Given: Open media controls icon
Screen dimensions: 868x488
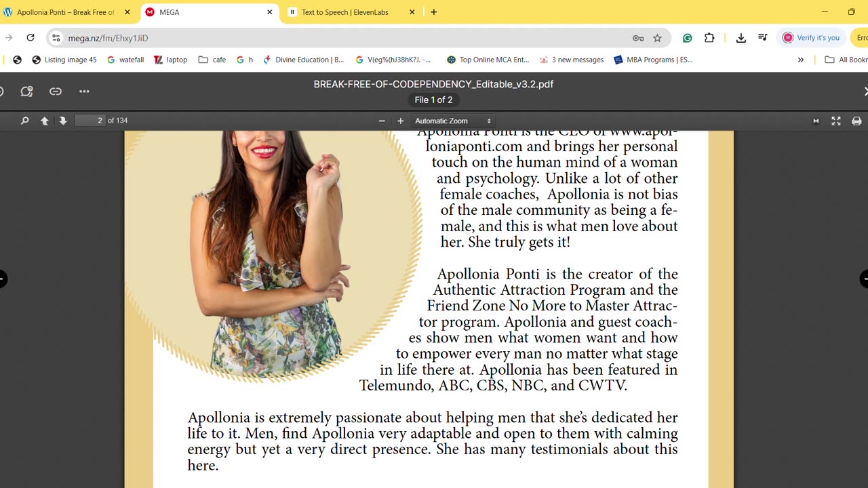Looking at the screenshot, I should (763, 38).
